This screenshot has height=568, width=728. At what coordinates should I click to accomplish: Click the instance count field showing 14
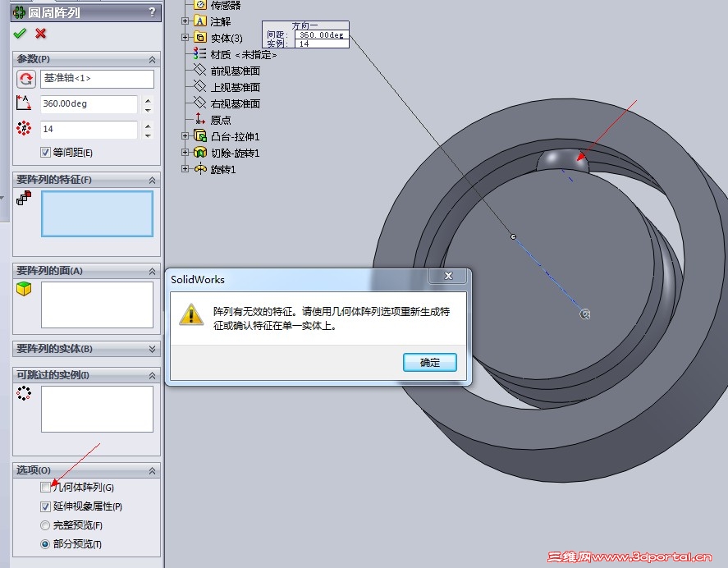point(89,129)
